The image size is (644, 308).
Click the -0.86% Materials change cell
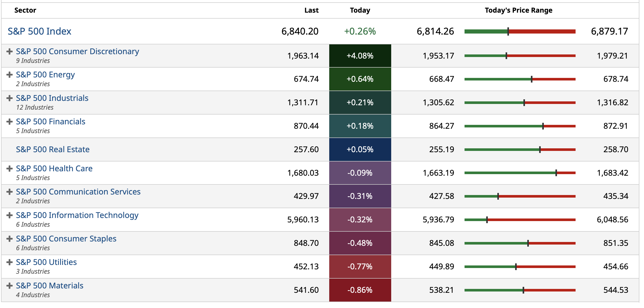[x=360, y=290]
